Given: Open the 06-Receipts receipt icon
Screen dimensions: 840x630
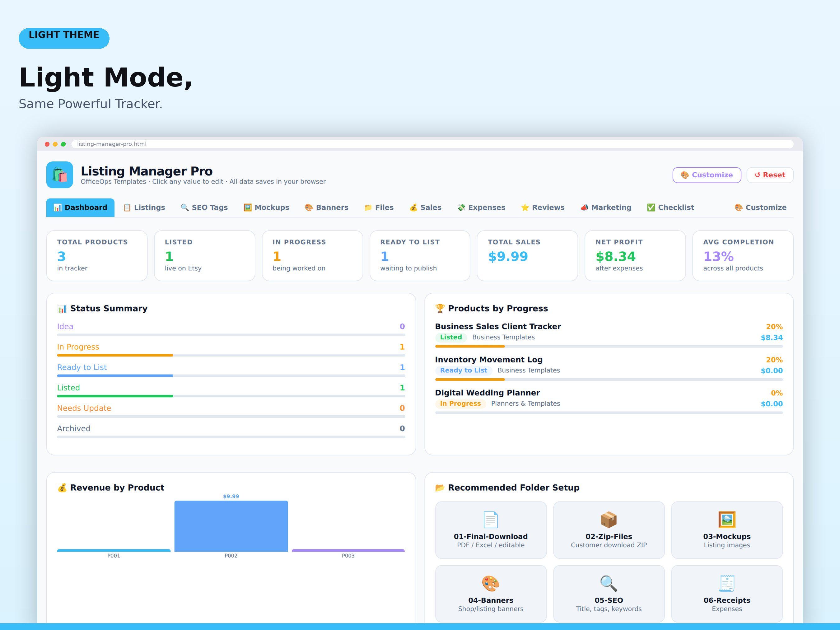Looking at the screenshot, I should [726, 584].
